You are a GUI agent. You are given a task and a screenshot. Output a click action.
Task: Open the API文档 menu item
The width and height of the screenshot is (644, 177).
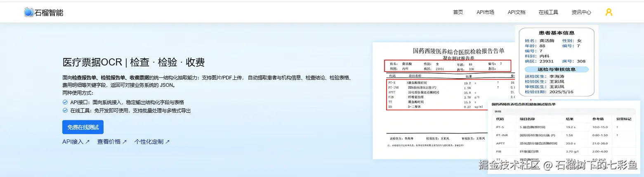click(x=517, y=12)
